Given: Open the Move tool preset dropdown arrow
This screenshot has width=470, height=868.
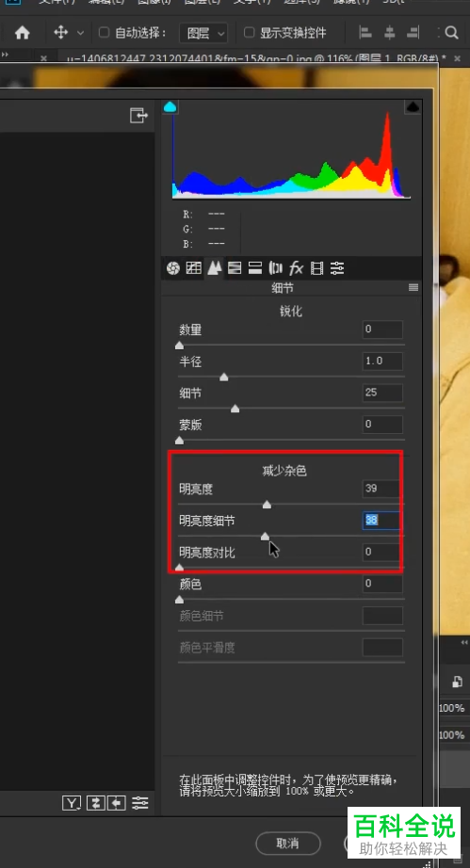Looking at the screenshot, I should tap(80, 33).
